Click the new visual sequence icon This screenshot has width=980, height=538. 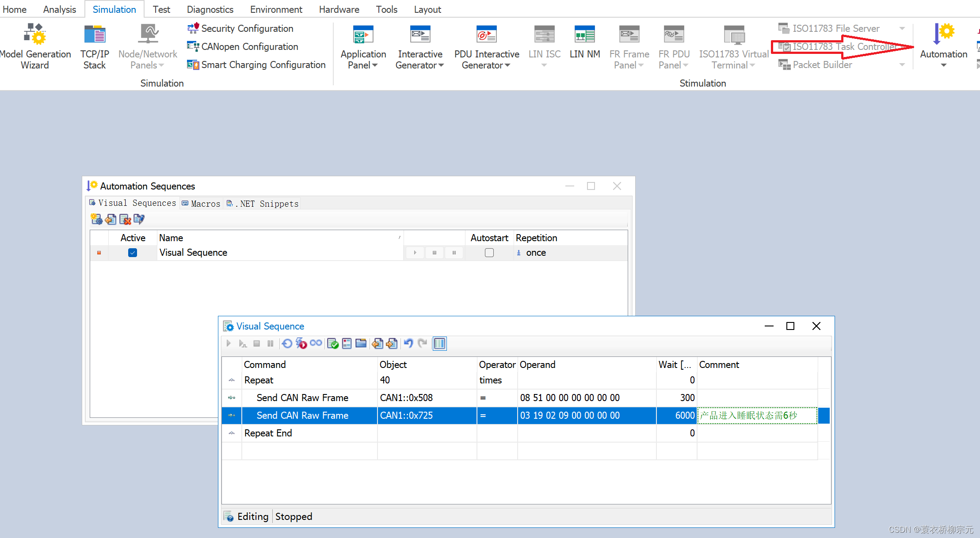(x=96, y=219)
